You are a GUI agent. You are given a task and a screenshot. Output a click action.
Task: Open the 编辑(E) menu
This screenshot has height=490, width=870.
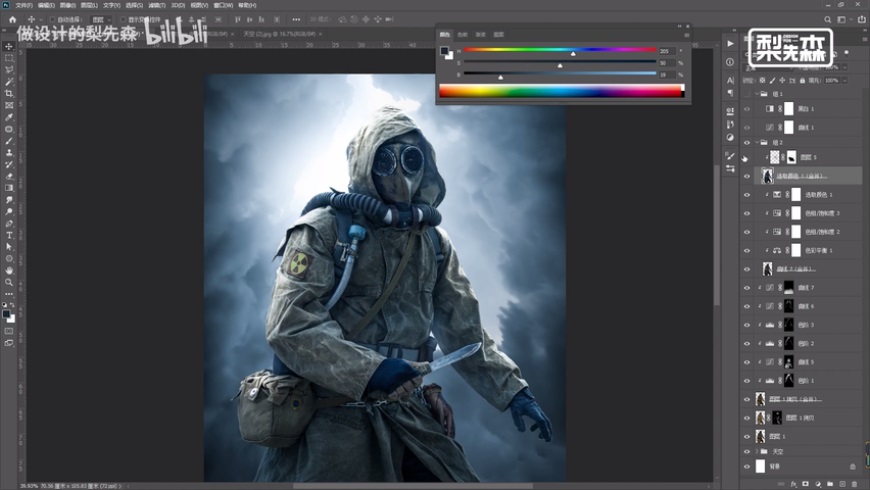(45, 5)
